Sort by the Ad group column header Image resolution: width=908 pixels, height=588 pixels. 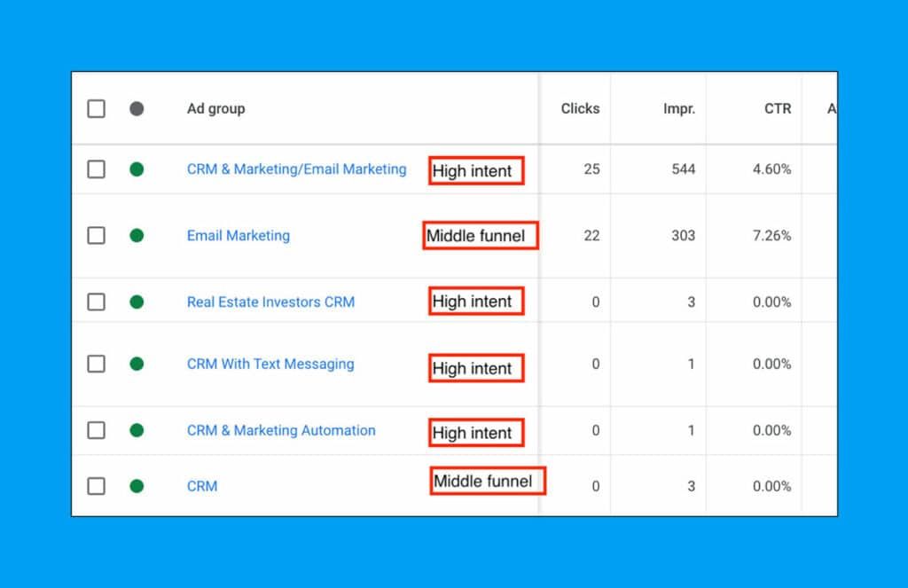pos(216,109)
